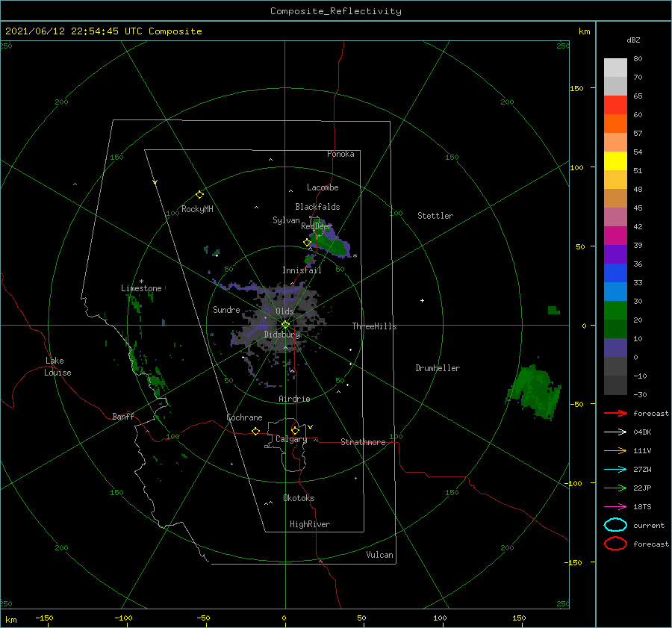Click the Innisfail label
The height and width of the screenshot is (628, 672).
click(302, 270)
